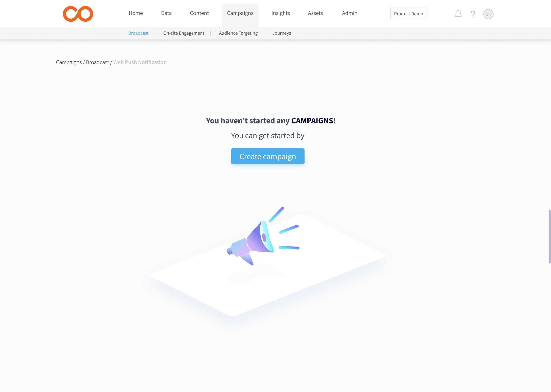
Task: Open the Insights menu
Action: (x=280, y=13)
